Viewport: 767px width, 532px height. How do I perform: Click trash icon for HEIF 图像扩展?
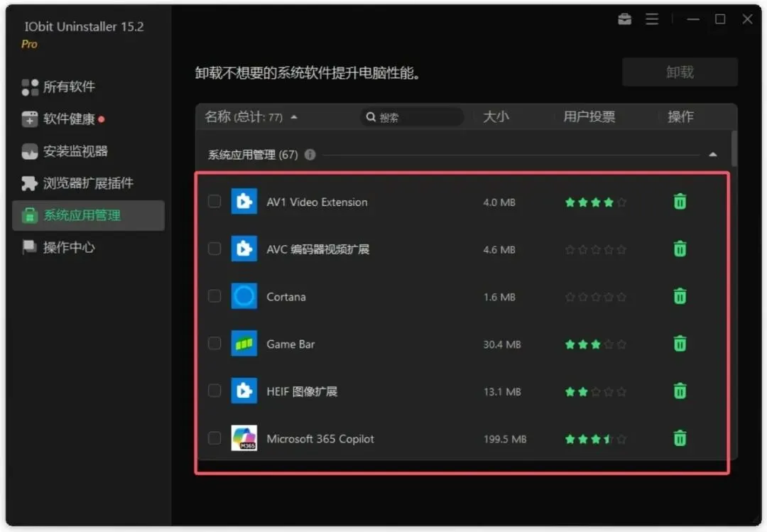click(680, 391)
